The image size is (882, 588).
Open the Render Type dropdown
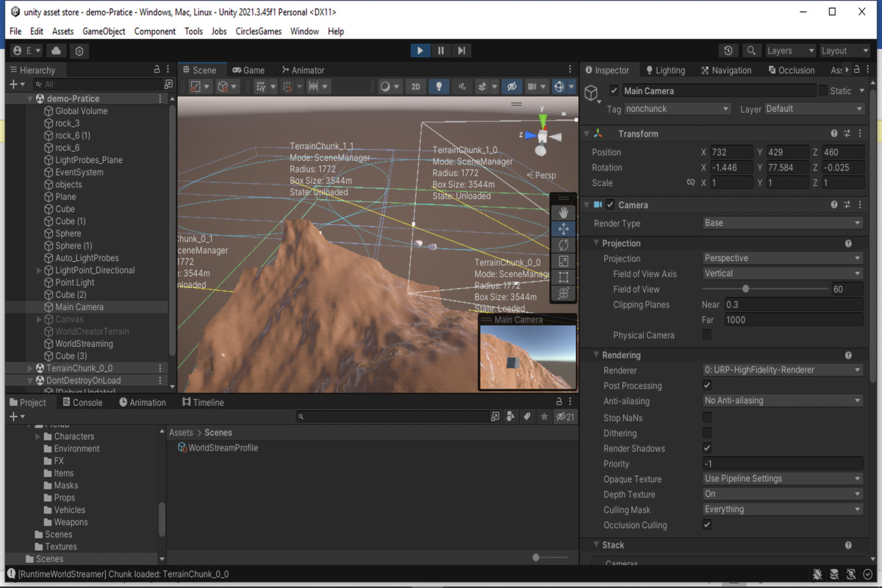783,223
